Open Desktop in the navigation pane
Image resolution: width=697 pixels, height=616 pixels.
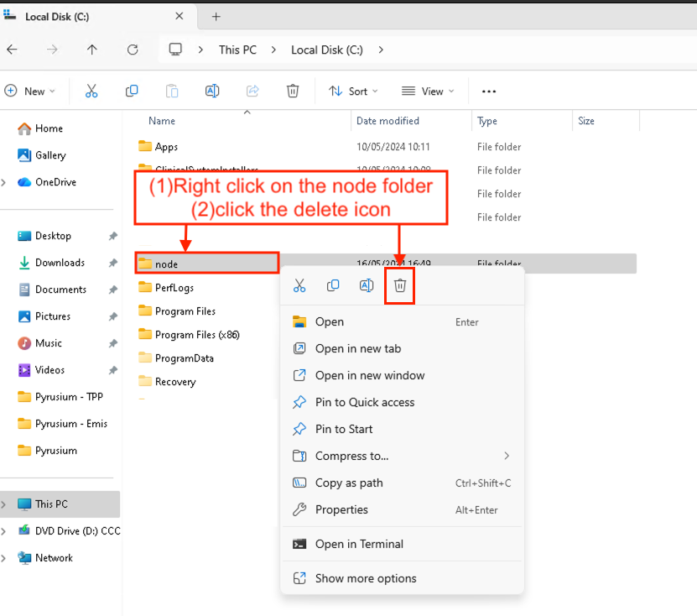click(x=44, y=236)
